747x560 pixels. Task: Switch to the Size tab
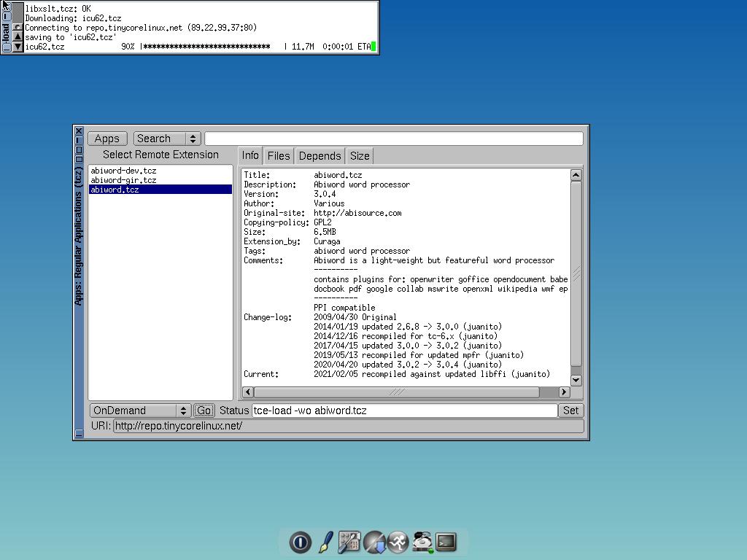pos(360,156)
